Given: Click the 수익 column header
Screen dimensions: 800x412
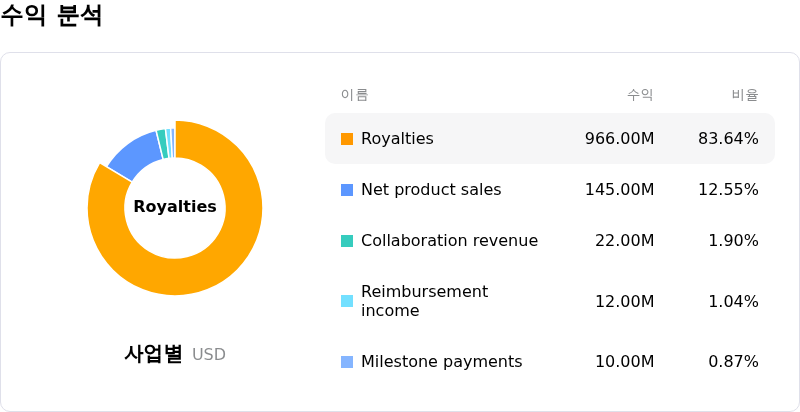Looking at the screenshot, I should [x=640, y=95].
